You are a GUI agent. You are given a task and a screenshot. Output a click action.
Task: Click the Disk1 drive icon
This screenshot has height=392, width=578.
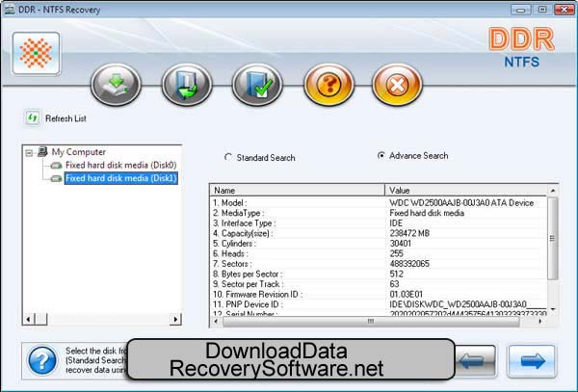(x=56, y=179)
